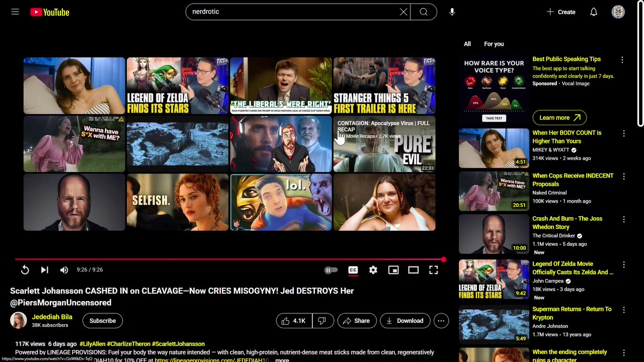Open the Create menu

point(561,12)
